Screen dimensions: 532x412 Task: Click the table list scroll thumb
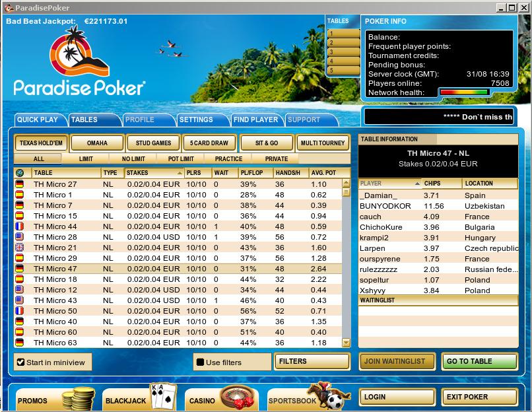click(x=346, y=192)
